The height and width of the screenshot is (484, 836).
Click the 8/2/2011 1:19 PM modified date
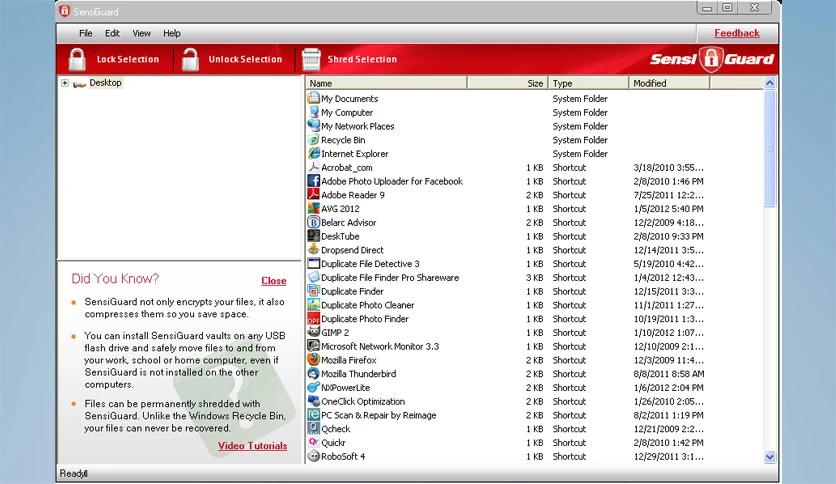tap(669, 415)
